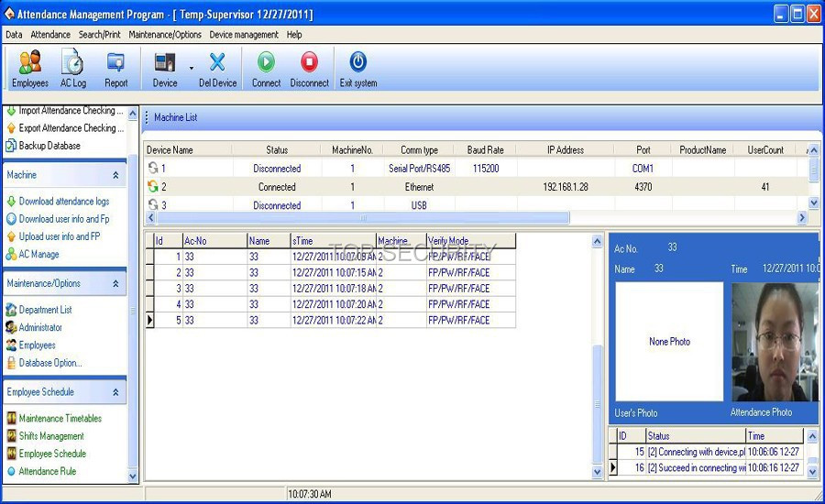
Task: Click the Exit system power icon
Action: click(357, 69)
